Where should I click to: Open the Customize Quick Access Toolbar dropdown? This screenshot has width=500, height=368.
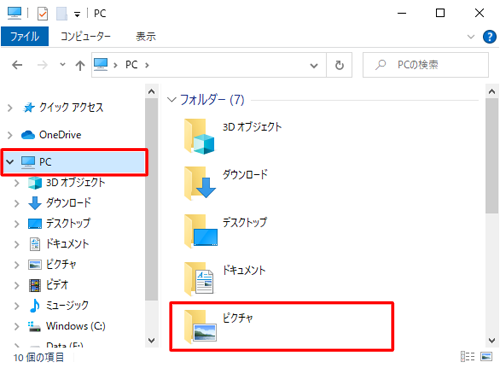(x=77, y=14)
